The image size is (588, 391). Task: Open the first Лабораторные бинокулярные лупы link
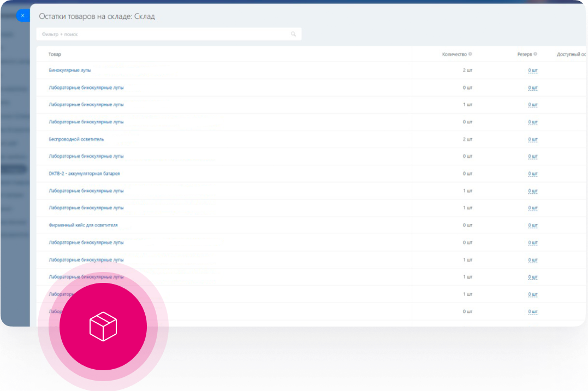tap(86, 87)
